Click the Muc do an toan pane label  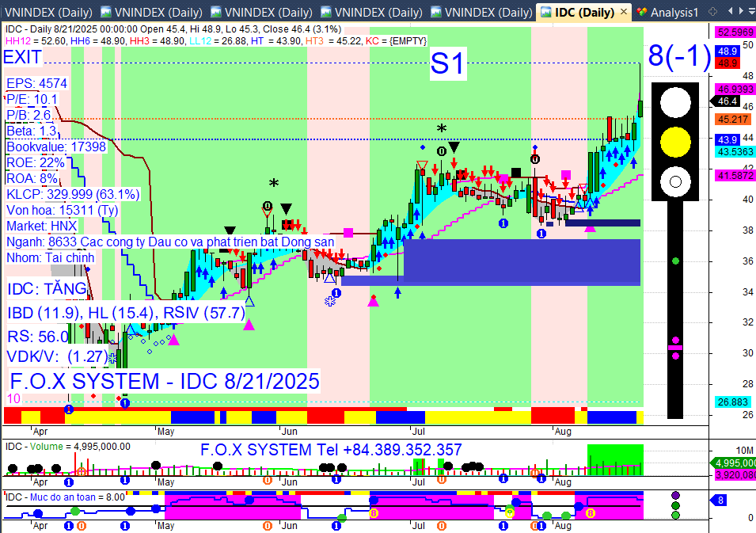click(x=65, y=497)
